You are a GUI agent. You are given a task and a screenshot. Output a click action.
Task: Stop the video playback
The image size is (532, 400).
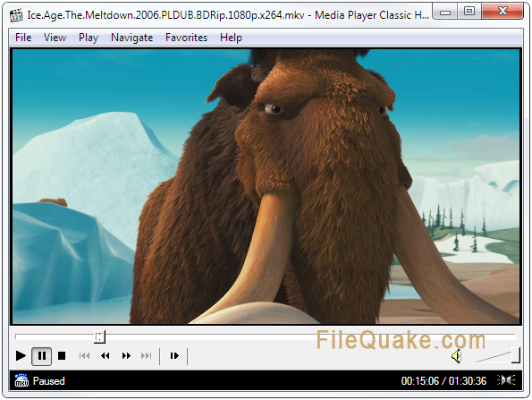[x=62, y=356]
